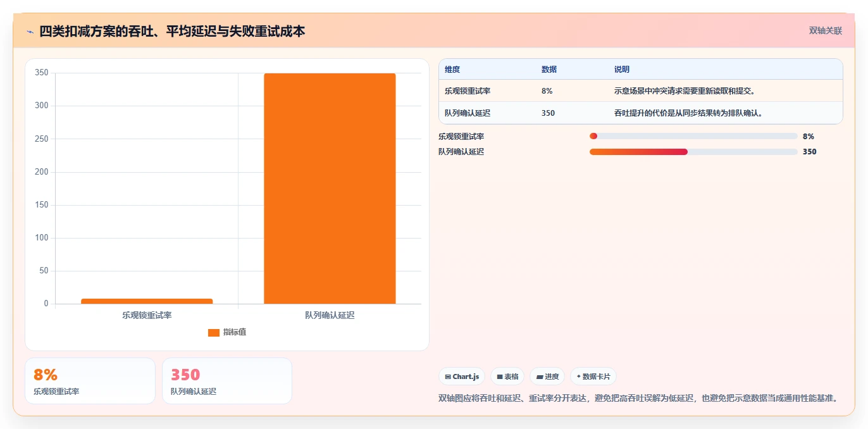868x429 pixels.
Task: Click the 8% value beside the progress bar
Action: (809, 137)
